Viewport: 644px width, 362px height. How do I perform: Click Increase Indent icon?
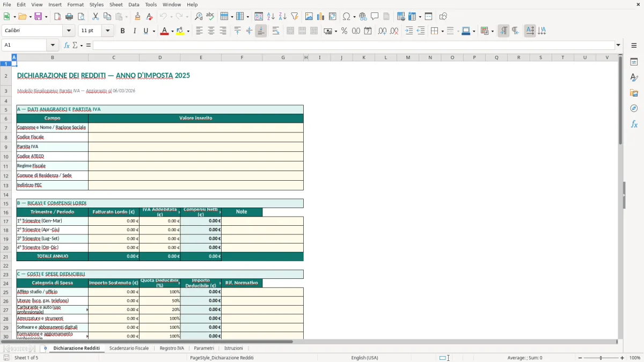[409, 31]
